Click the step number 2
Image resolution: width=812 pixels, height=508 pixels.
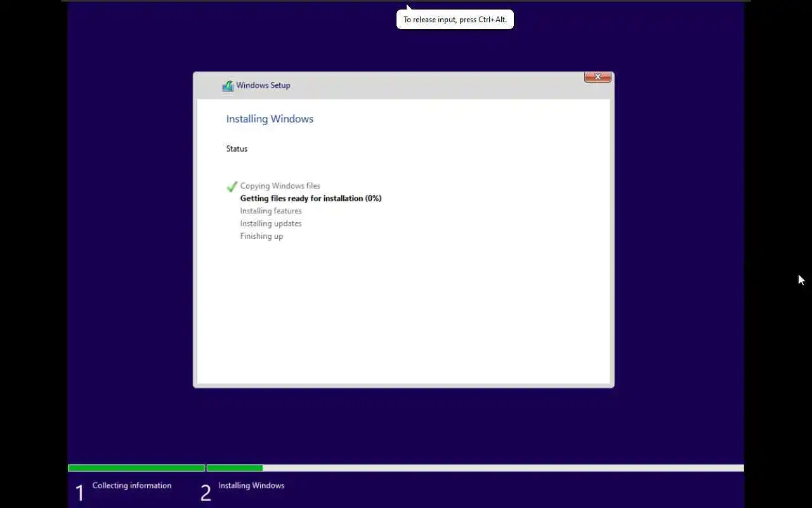tap(206, 493)
